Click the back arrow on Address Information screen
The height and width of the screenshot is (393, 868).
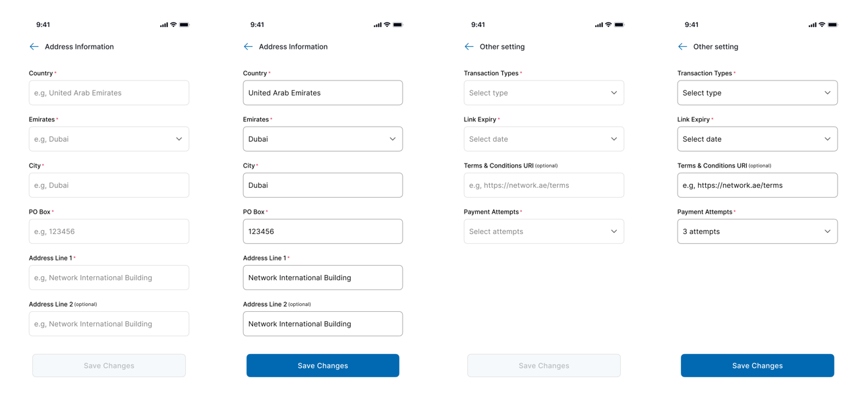tap(34, 46)
